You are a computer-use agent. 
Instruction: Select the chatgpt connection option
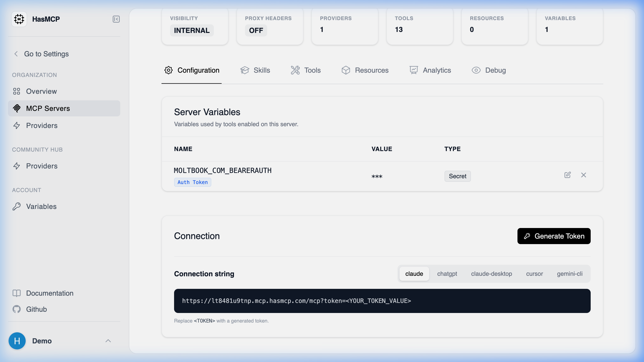pos(447,274)
